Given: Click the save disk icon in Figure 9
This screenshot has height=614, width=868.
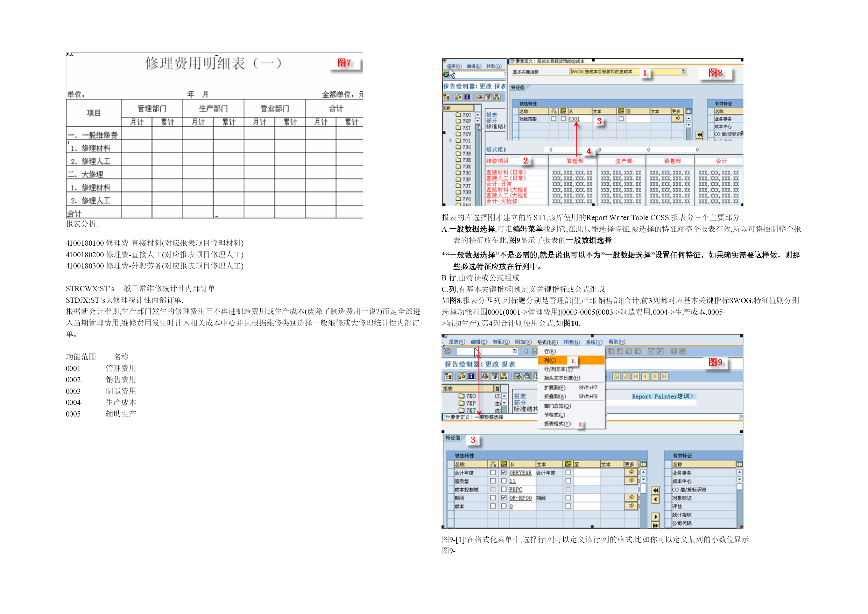Looking at the screenshot, I should click(x=534, y=351).
